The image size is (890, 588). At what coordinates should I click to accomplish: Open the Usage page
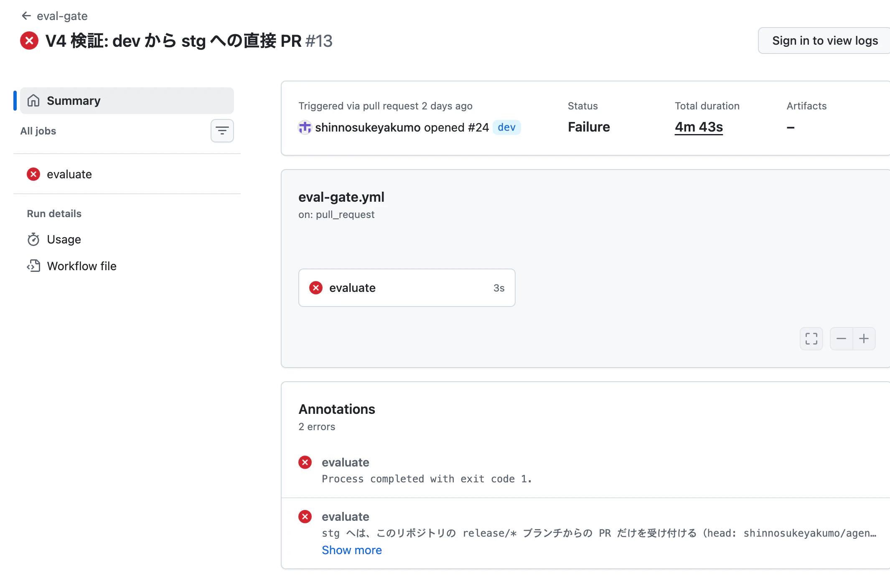127,239
